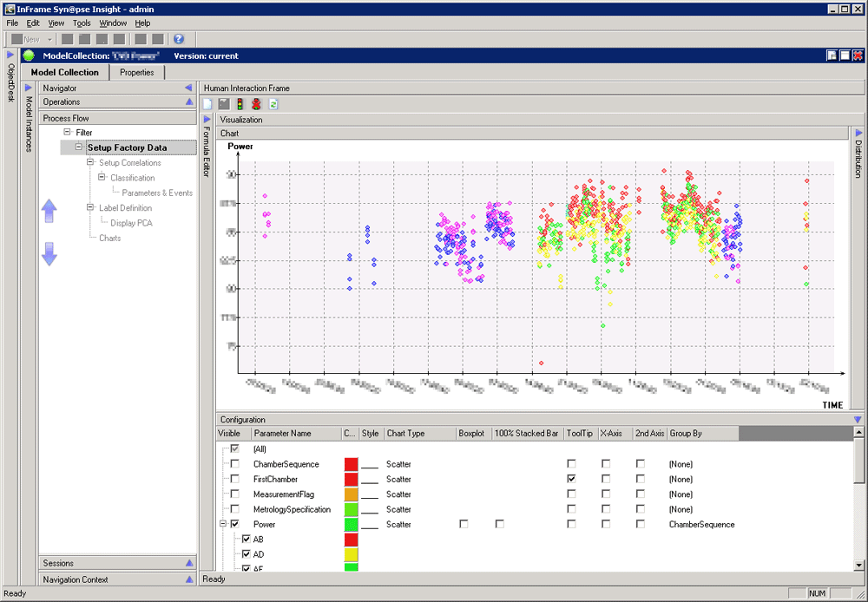
Task: Click the blue down arrow in Process Flow
Action: coord(49,253)
